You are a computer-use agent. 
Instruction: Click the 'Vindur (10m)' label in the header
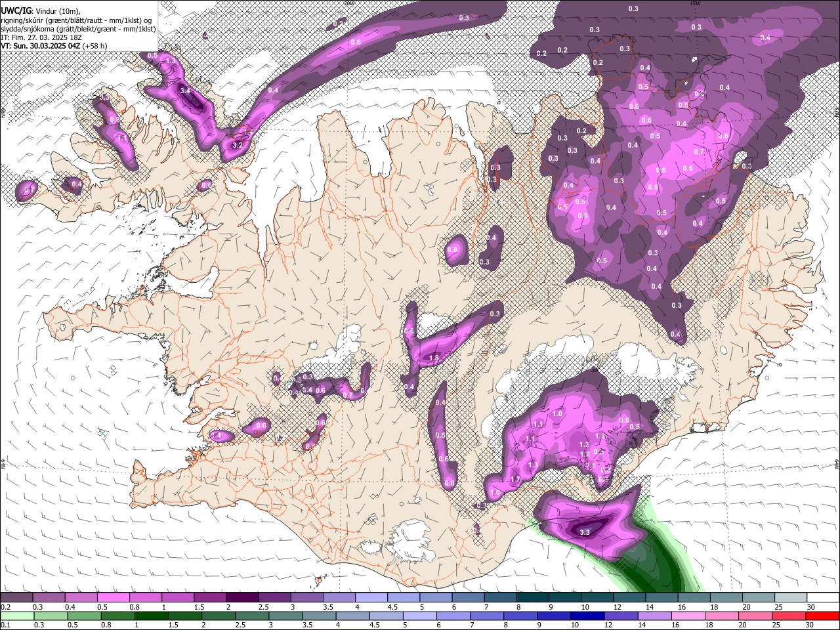click(x=57, y=10)
